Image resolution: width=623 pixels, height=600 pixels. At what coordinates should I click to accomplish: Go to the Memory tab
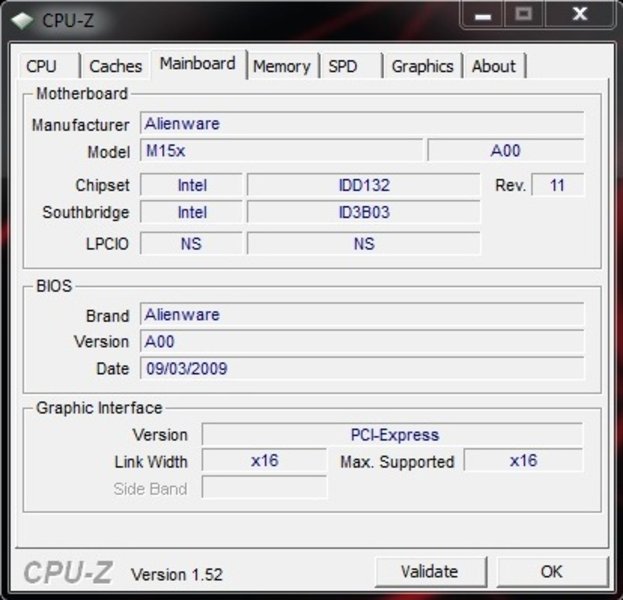[x=282, y=66]
